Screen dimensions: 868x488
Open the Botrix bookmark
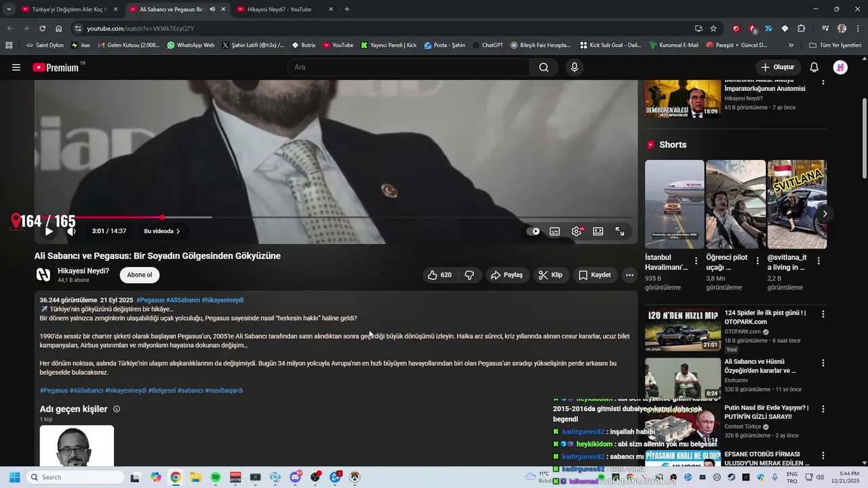coord(303,45)
